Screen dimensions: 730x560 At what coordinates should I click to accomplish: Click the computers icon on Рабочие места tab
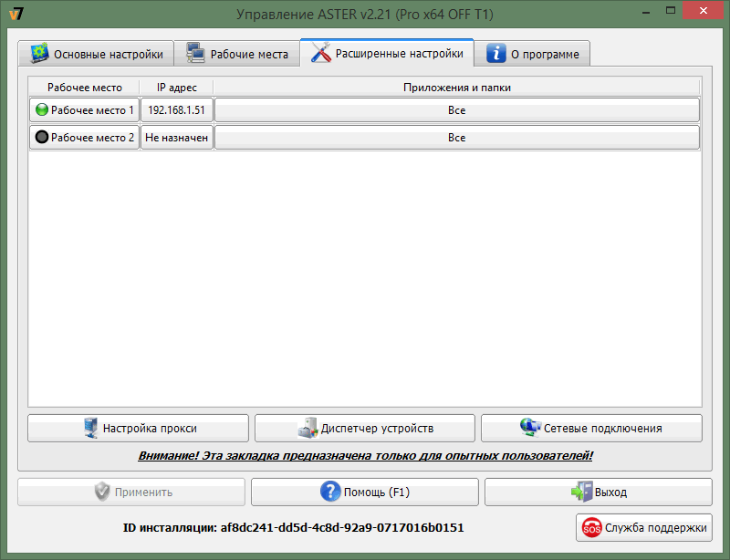pos(195,53)
